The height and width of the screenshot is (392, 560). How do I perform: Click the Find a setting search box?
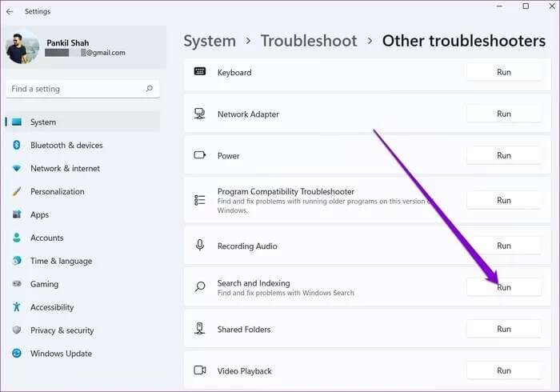pos(83,89)
